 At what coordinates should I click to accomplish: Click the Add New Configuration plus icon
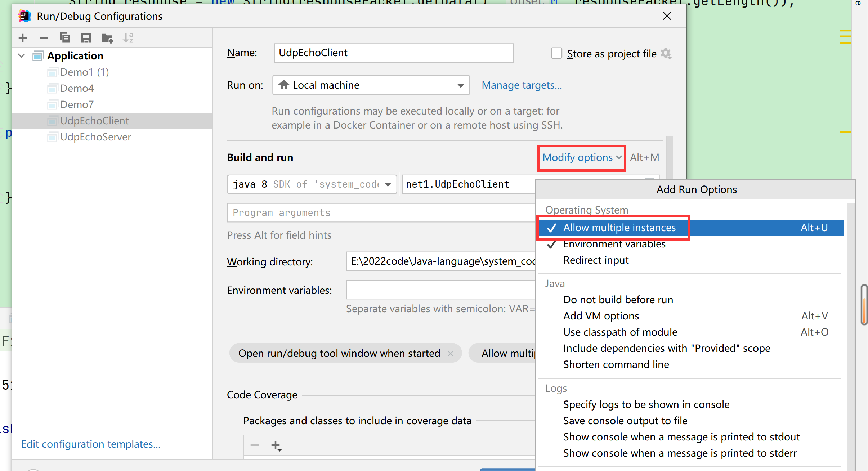tap(23, 38)
